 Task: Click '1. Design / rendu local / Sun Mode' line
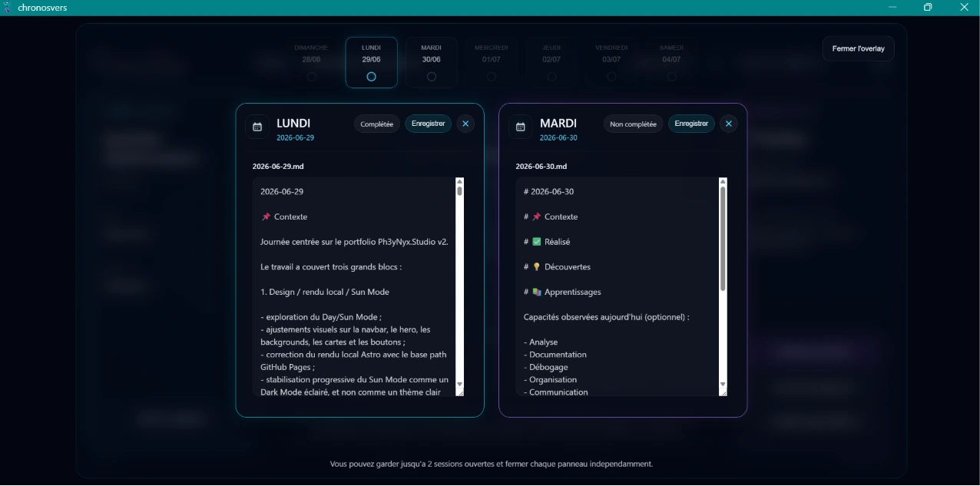coord(325,292)
